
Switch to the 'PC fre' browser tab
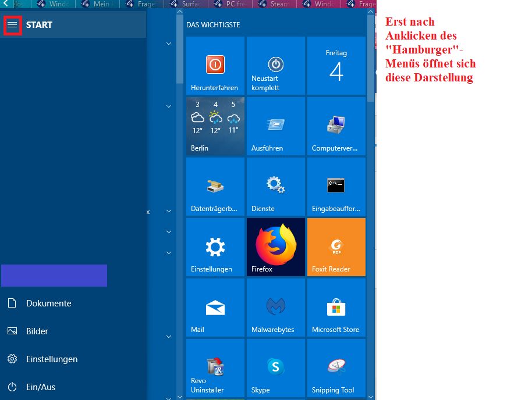pos(230,4)
